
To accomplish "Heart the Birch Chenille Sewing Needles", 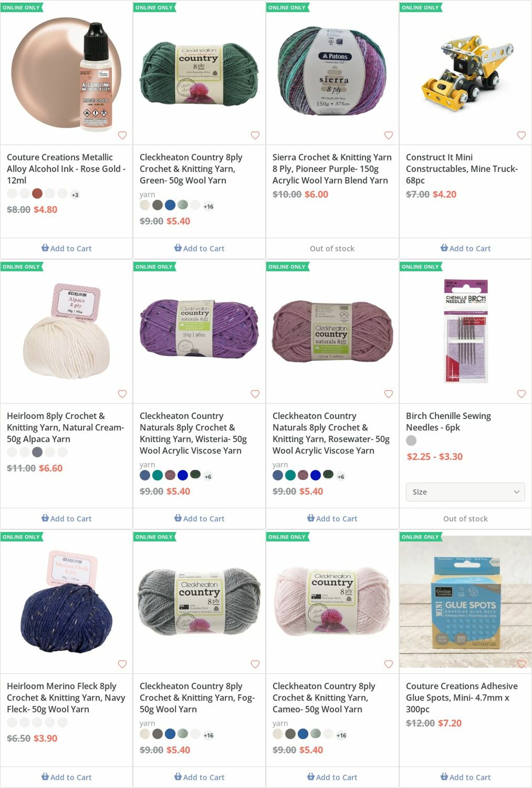I will [521, 394].
